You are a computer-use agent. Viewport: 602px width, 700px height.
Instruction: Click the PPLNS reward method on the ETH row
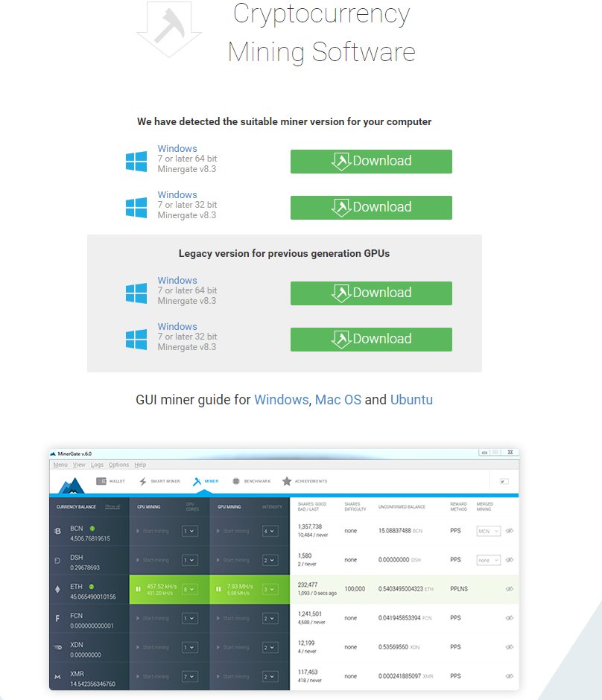click(x=459, y=589)
